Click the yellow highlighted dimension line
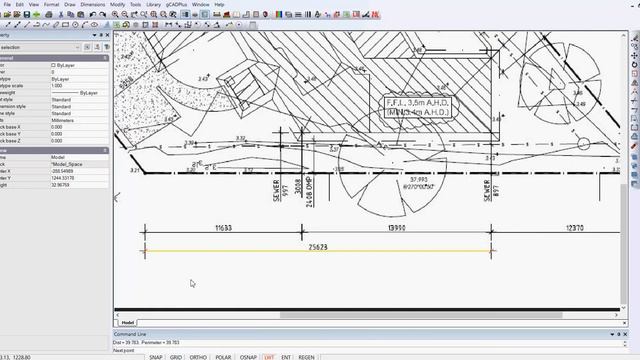Screen dimensions: 640x360 [x=318, y=251]
